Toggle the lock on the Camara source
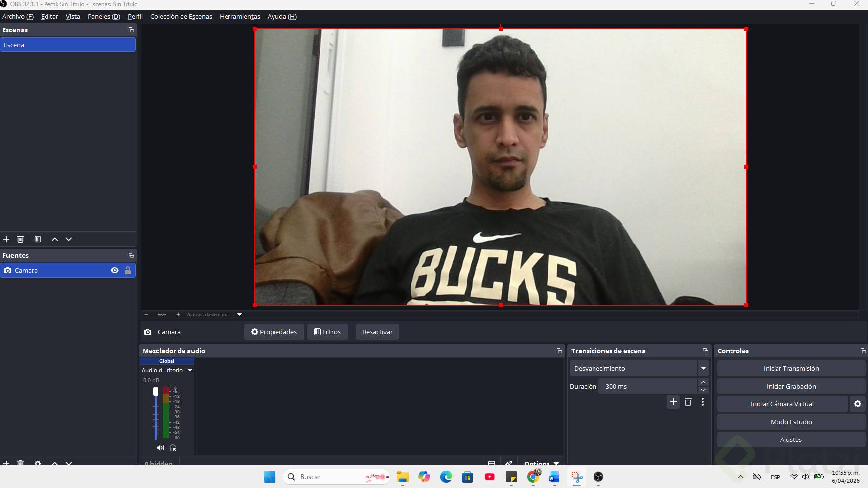 coord(128,270)
